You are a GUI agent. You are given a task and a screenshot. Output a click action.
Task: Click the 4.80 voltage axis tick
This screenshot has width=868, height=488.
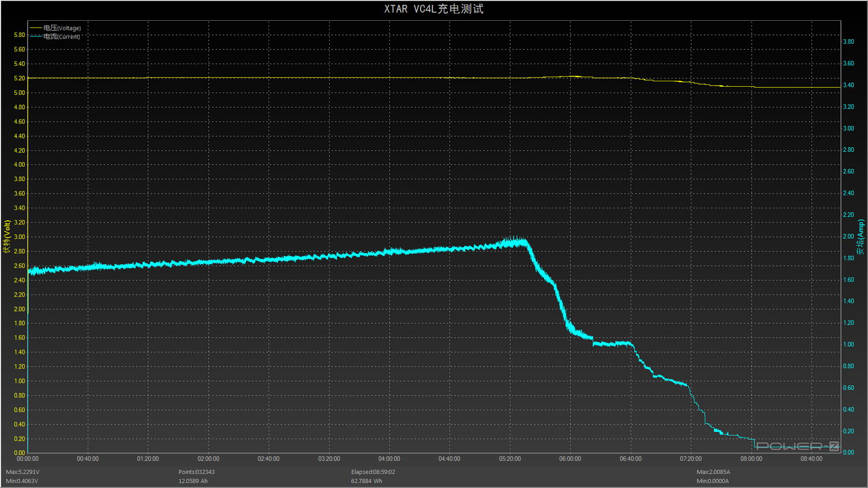(19, 107)
